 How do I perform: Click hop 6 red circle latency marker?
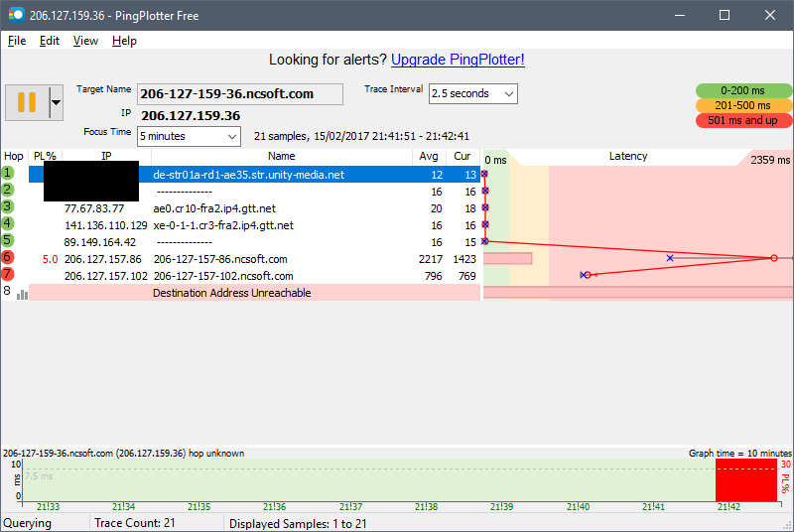click(774, 258)
